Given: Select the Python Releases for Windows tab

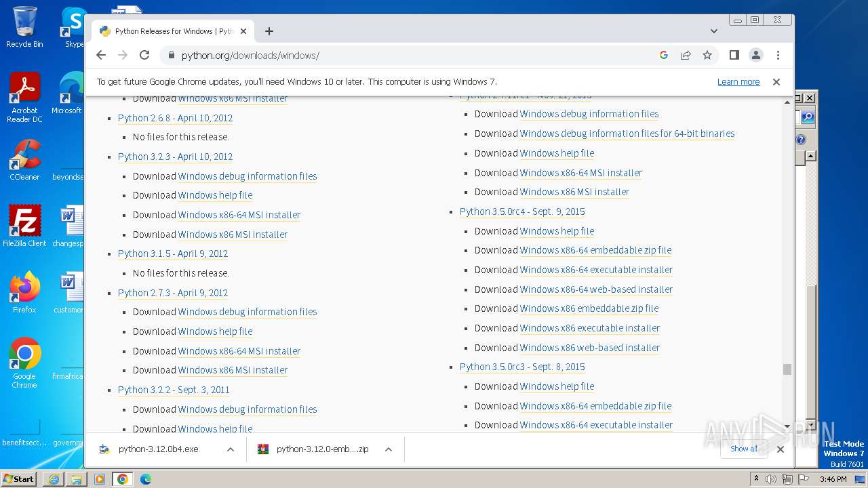Looking at the screenshot, I should coord(174,31).
